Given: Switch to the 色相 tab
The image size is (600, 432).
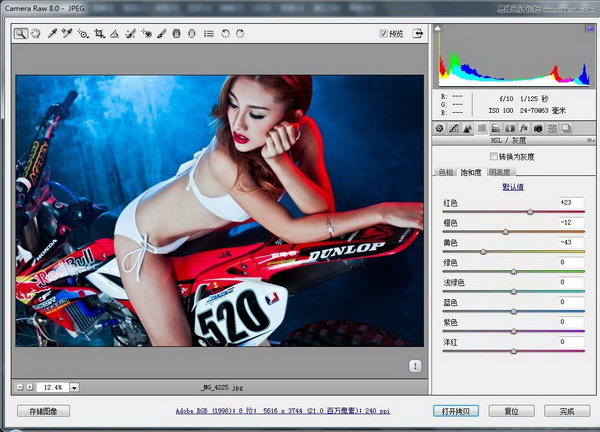Looking at the screenshot, I should 446,172.
